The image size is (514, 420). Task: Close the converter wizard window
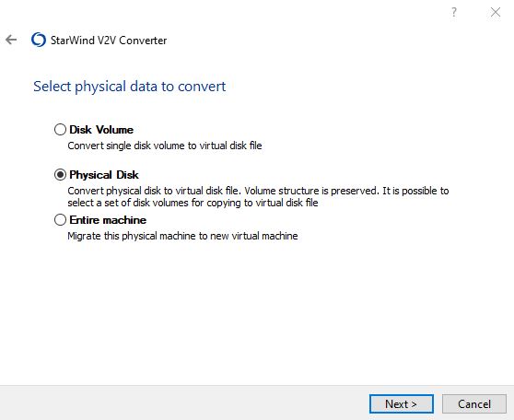pos(496,12)
